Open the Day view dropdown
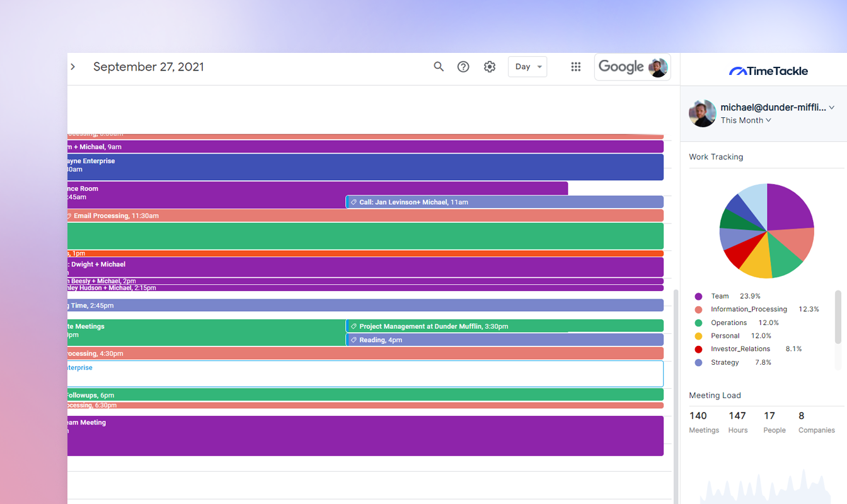The image size is (847, 504). coord(527,67)
